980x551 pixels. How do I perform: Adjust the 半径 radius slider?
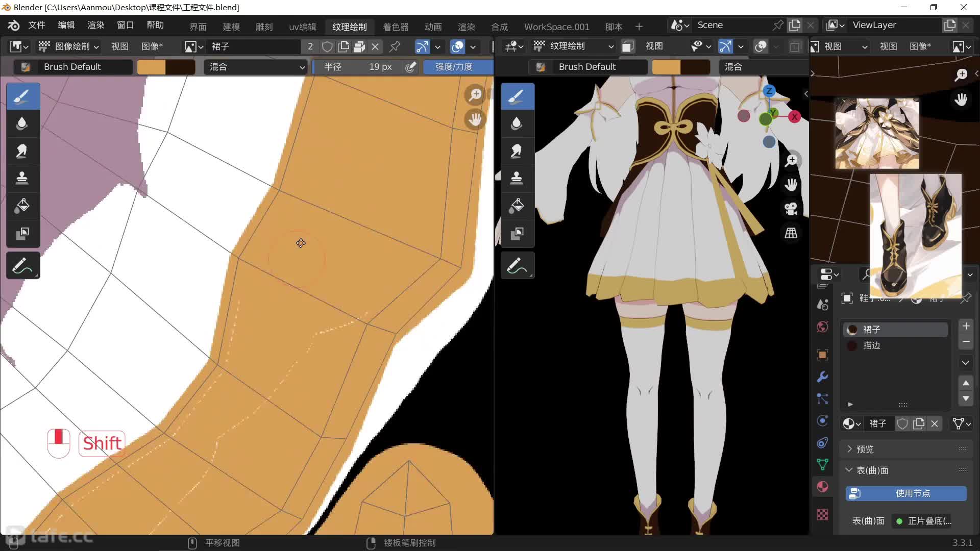pyautogui.click(x=357, y=67)
